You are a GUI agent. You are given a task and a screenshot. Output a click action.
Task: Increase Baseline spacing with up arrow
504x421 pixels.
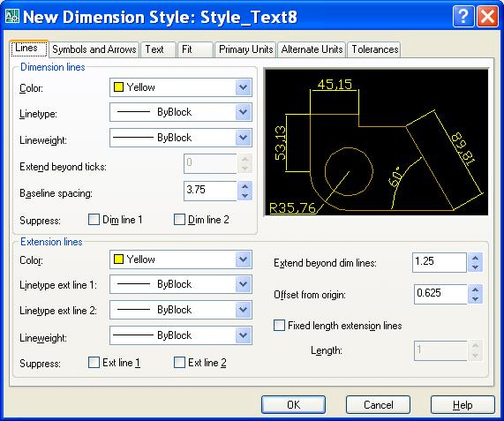pyautogui.click(x=244, y=186)
